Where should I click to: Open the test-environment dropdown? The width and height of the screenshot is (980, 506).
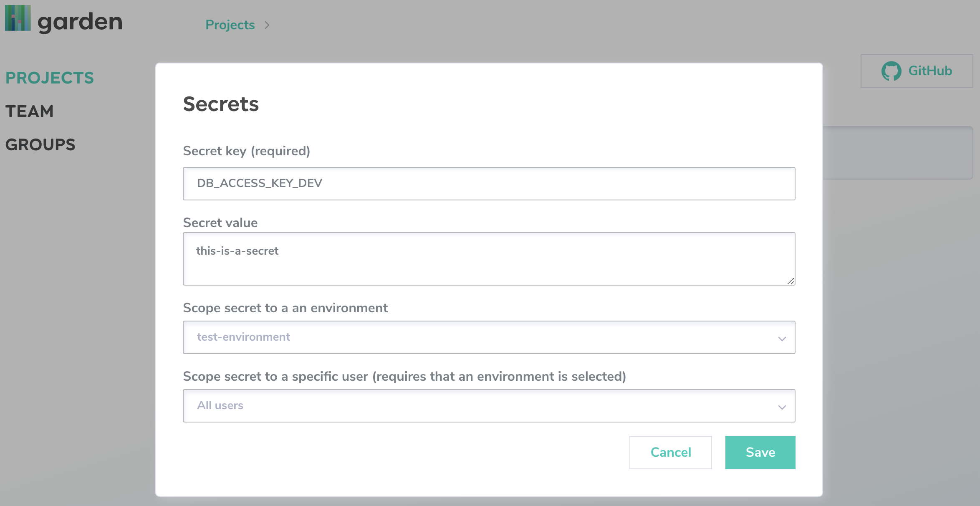[x=488, y=337]
